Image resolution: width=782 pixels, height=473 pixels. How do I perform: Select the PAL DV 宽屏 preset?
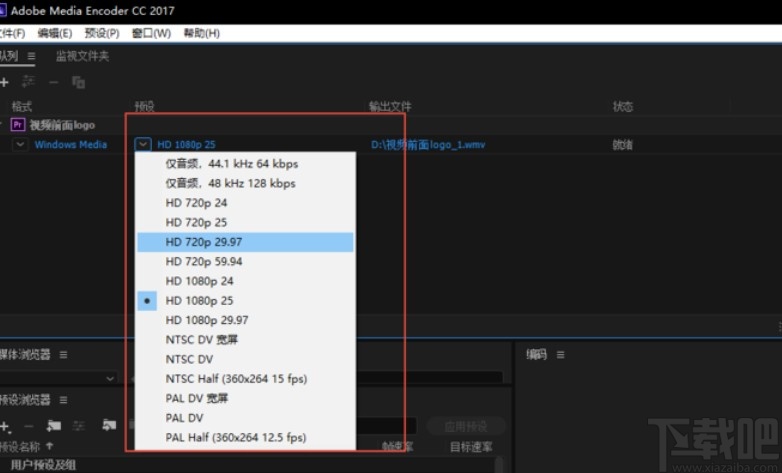point(245,398)
